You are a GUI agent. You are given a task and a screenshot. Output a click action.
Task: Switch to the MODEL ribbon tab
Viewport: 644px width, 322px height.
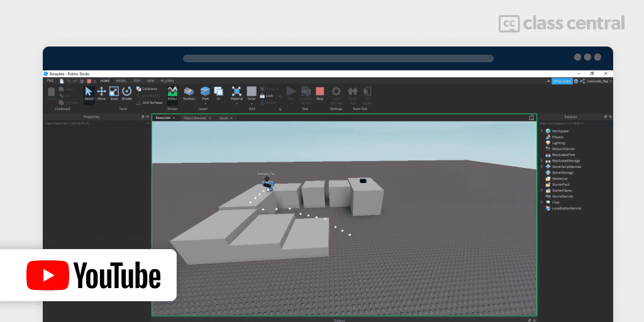pos(121,81)
